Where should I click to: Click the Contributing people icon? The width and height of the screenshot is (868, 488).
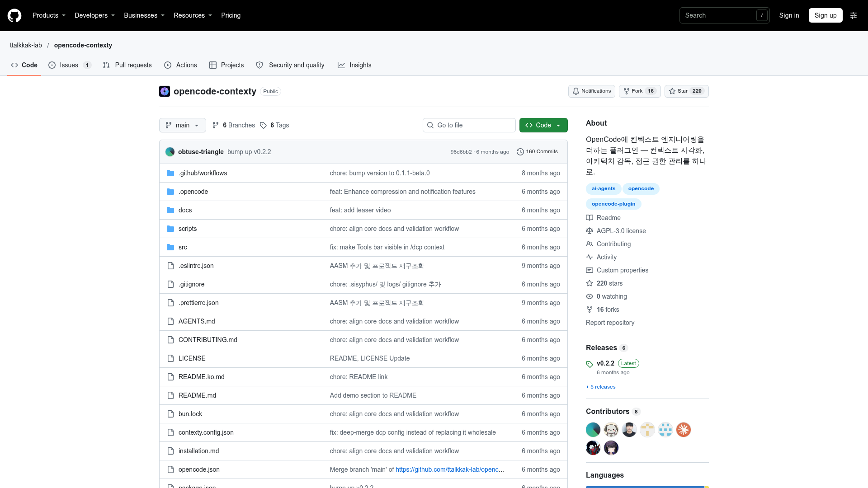590,244
